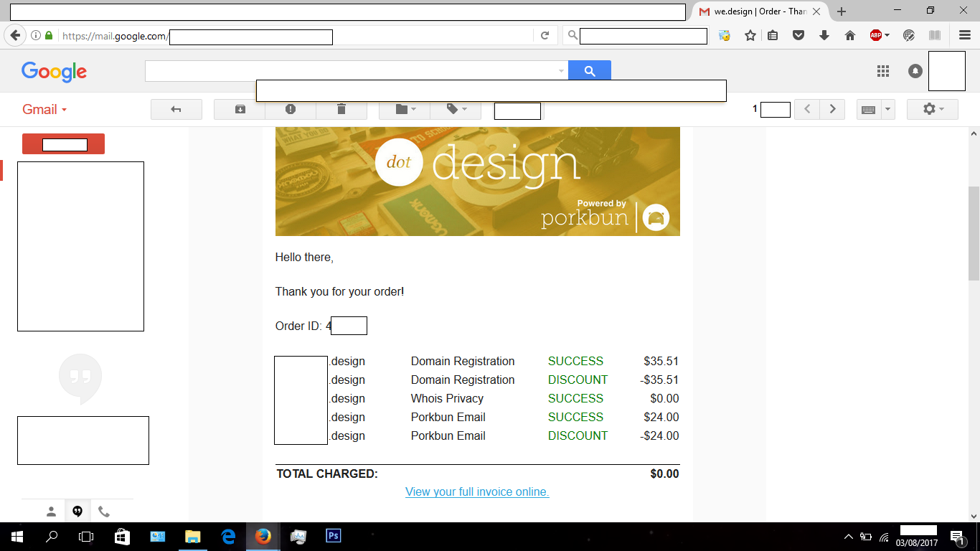
Task: Click the green padlock in the address bar
Action: click(49, 36)
